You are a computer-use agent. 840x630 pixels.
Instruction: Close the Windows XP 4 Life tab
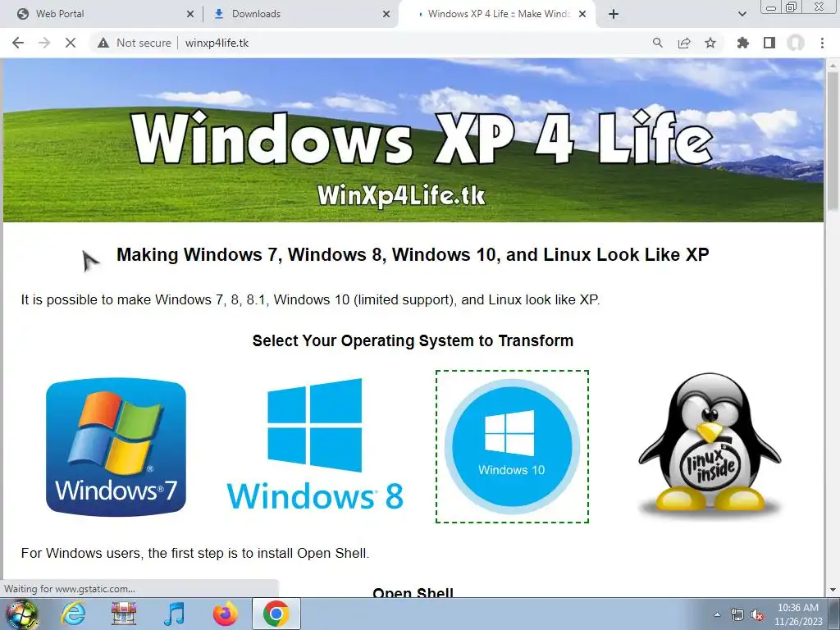coord(583,15)
